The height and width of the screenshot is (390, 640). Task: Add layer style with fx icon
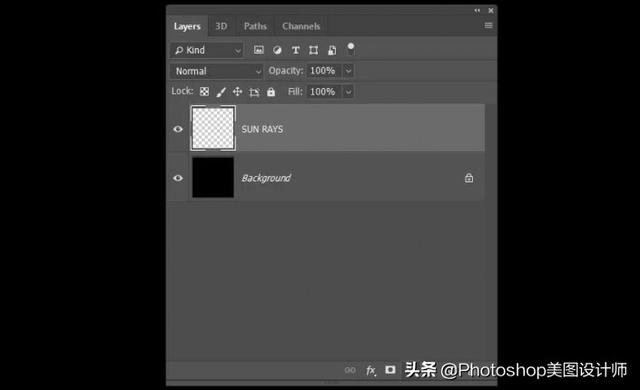[371, 370]
